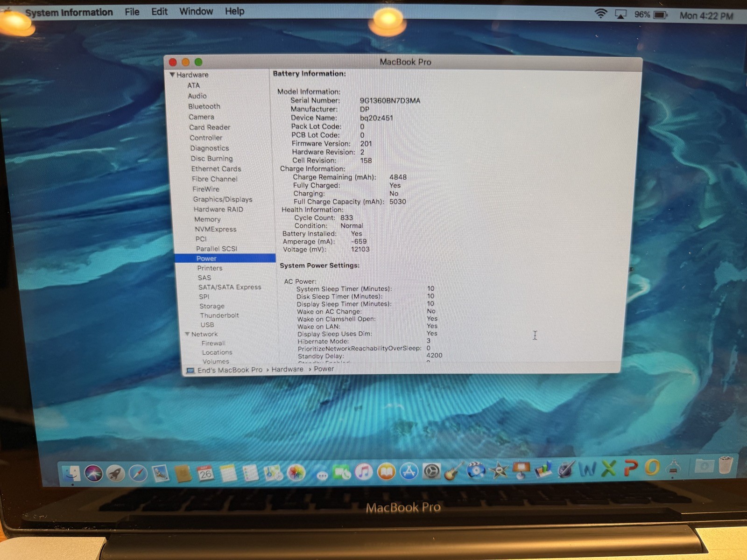Image resolution: width=747 pixels, height=560 pixels.
Task: Open Launchpad rocket icon in Dock
Action: coord(115,473)
